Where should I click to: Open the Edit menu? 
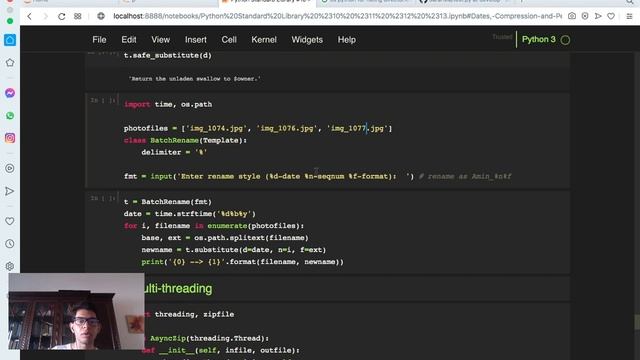pyautogui.click(x=129, y=40)
